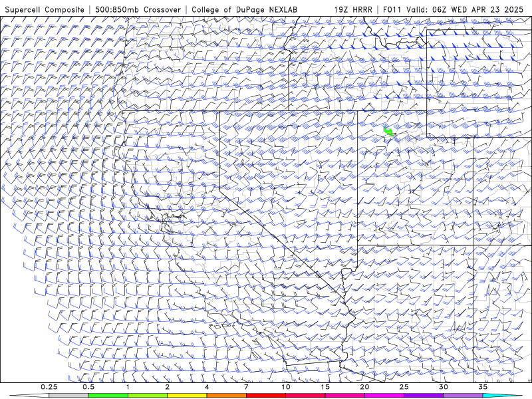Click the "Supercell Composite" title text
This screenshot has width=532, height=399.
[45, 9]
